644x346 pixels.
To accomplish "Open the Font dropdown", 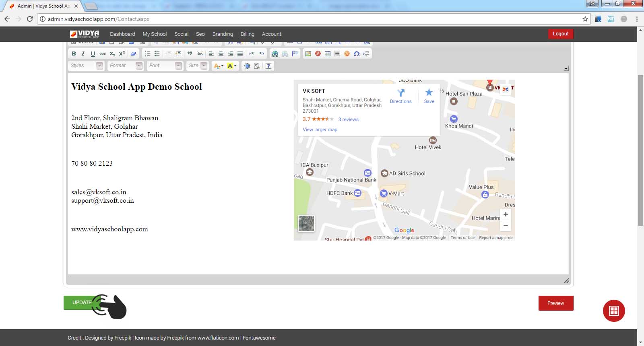I will point(165,66).
